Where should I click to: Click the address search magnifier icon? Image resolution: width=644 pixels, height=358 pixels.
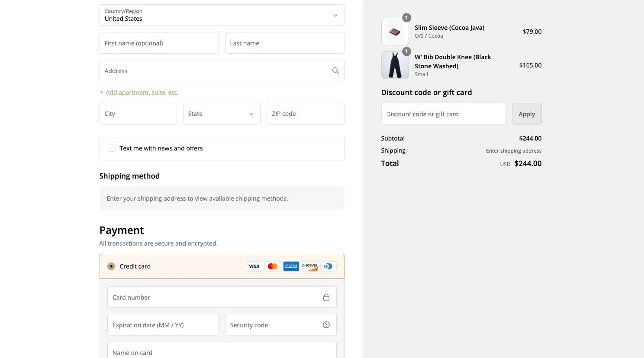click(335, 70)
